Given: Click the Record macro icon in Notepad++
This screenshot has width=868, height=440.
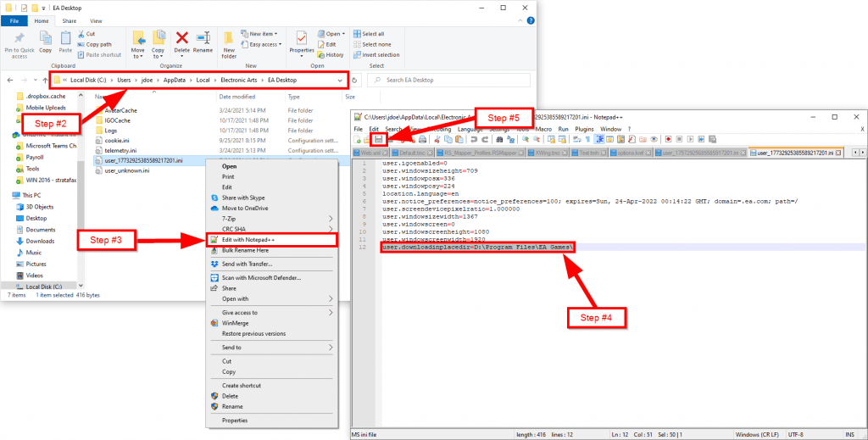Looking at the screenshot, I should click(x=668, y=140).
